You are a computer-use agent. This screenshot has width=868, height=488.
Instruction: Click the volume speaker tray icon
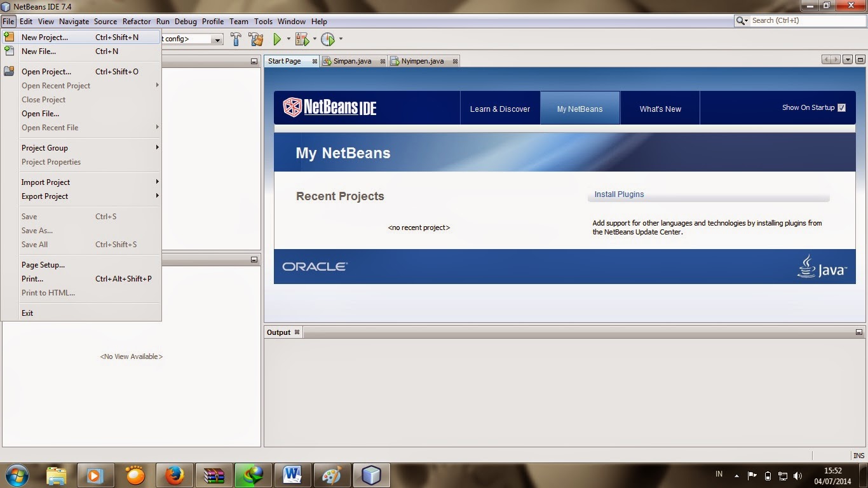click(798, 475)
